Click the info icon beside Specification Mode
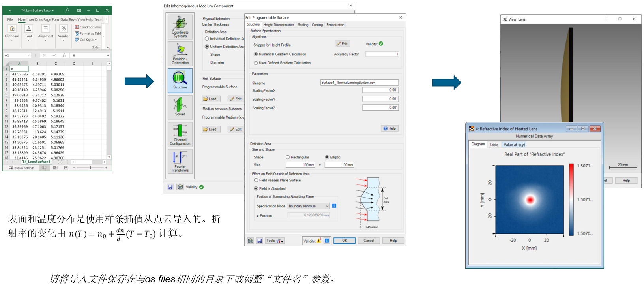The height and width of the screenshot is (286, 644). (x=334, y=206)
